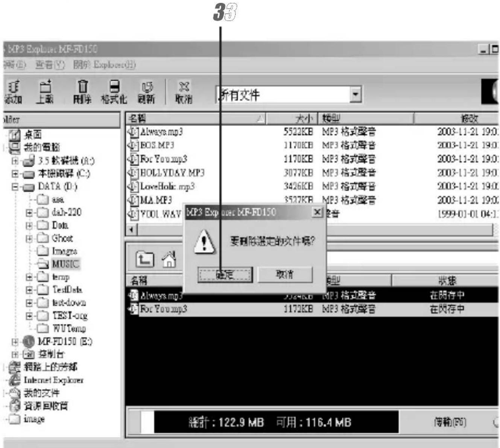Screen dimensions: 500x448
Task: Select 我的文件 in the tree
Action: (42, 393)
